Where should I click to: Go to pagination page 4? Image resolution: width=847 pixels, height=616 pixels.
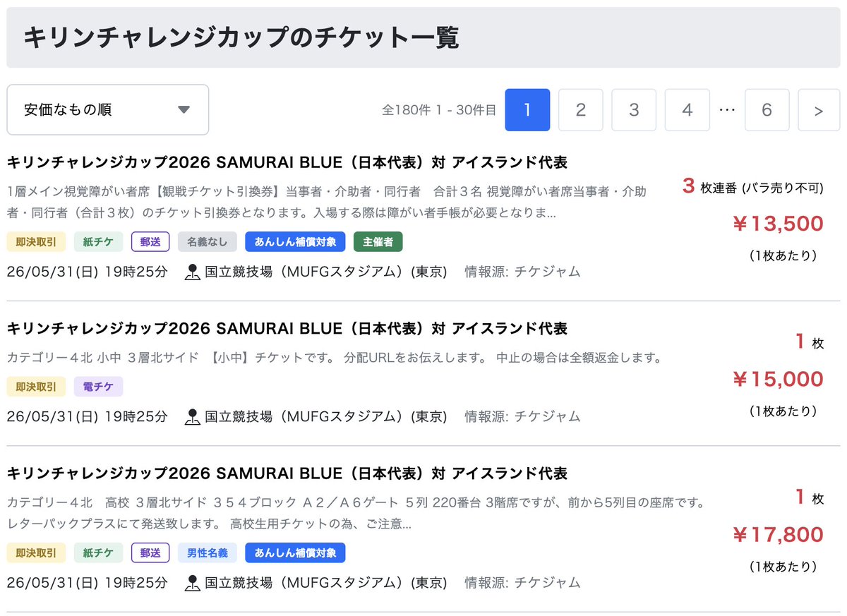[687, 110]
